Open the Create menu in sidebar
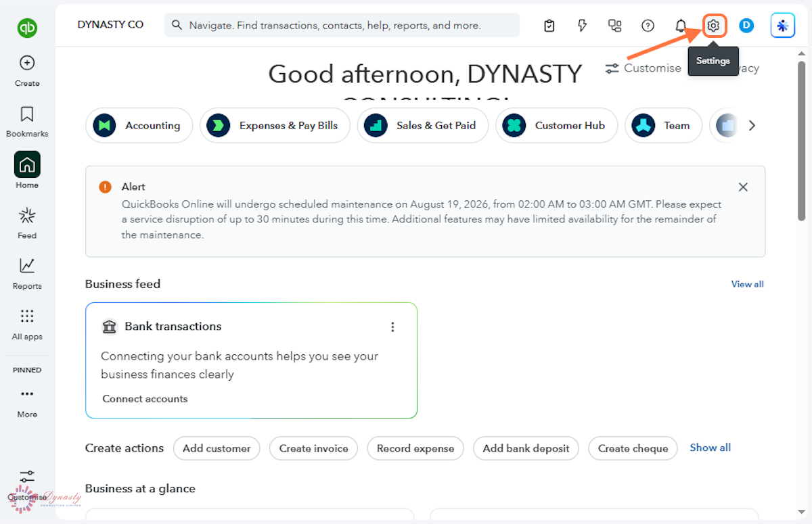The width and height of the screenshot is (812, 524). [x=27, y=71]
